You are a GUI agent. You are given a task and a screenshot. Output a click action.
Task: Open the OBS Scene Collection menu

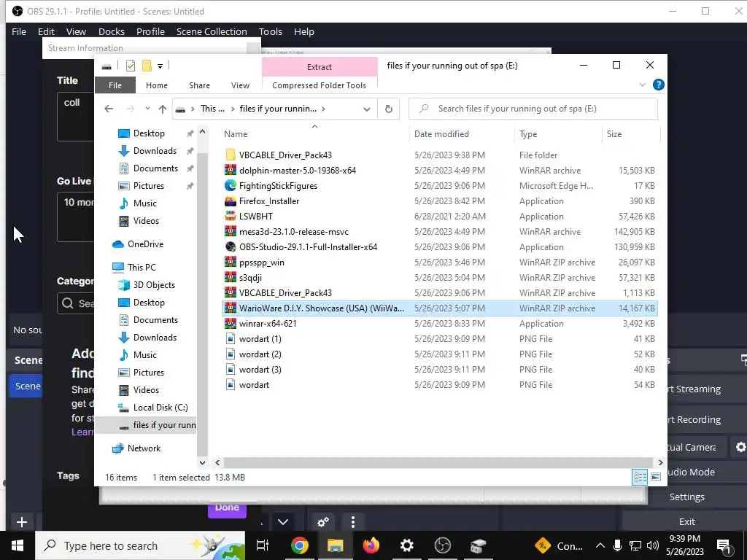(212, 31)
